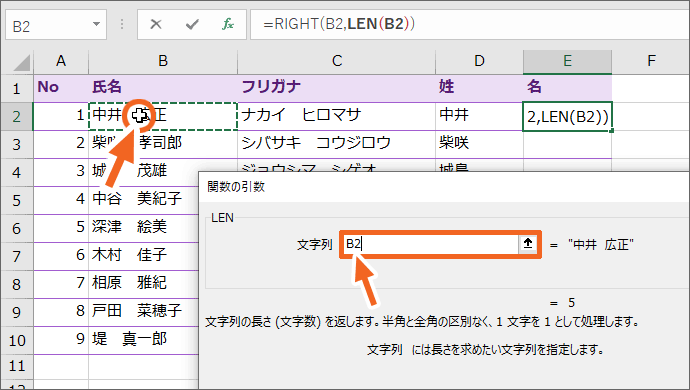Click the 文字列 argument input field
This screenshot has width=690, height=390.
click(431, 244)
